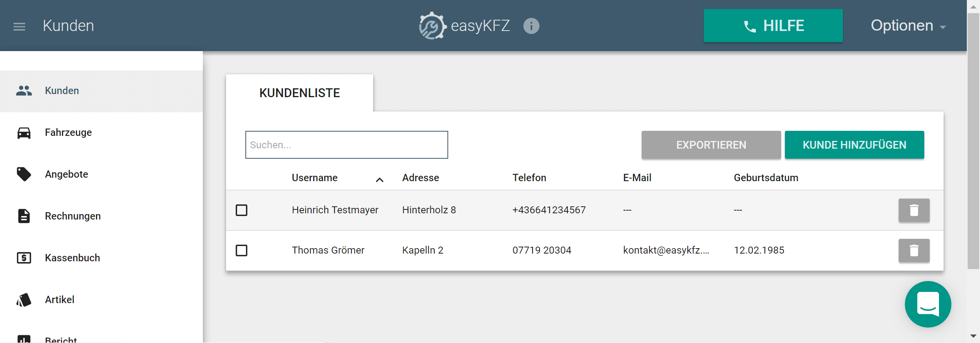Viewport: 980px width, 343px height.
Task: Sort by Username column header
Action: click(315, 178)
